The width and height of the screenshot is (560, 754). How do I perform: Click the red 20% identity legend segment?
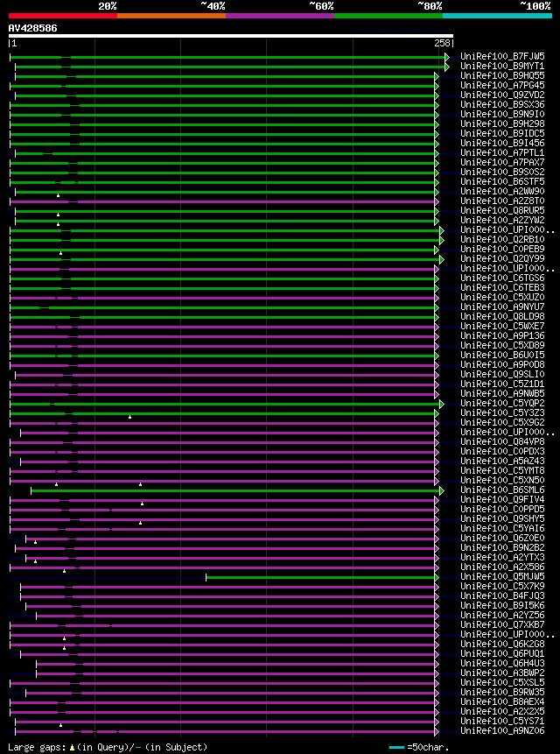tap(63, 16)
